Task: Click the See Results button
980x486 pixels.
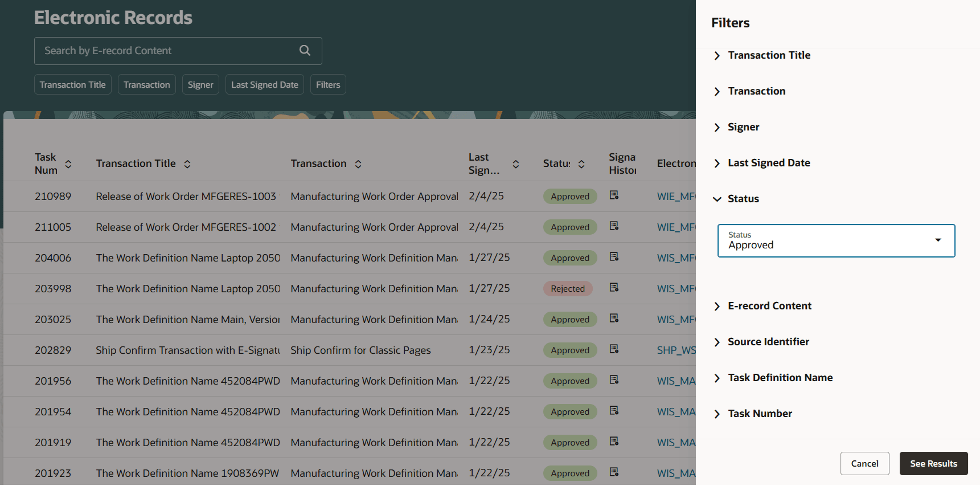Action: coord(933,464)
